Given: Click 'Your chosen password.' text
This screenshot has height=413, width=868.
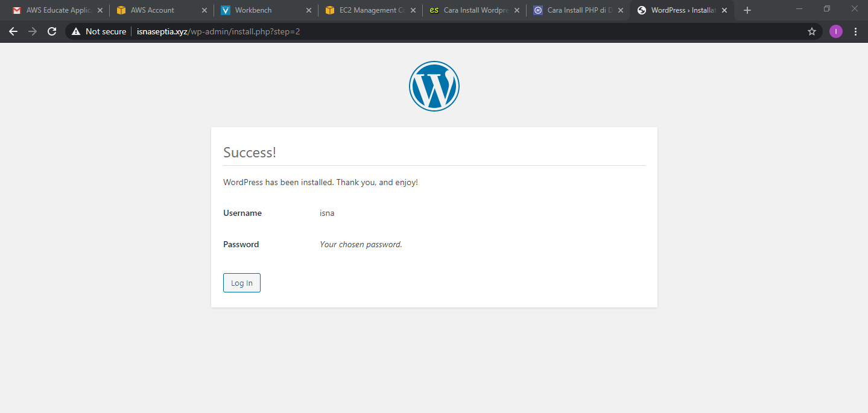Looking at the screenshot, I should pos(361,244).
